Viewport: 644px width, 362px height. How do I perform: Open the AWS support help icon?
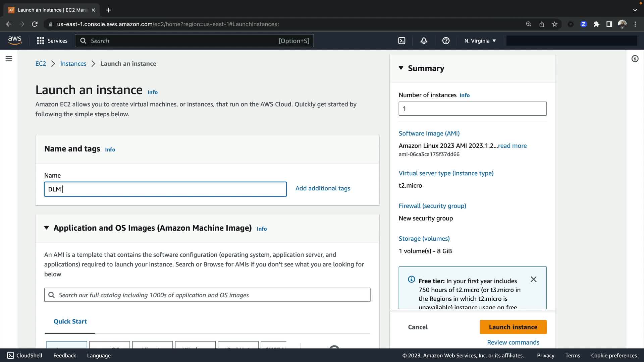[x=446, y=41]
